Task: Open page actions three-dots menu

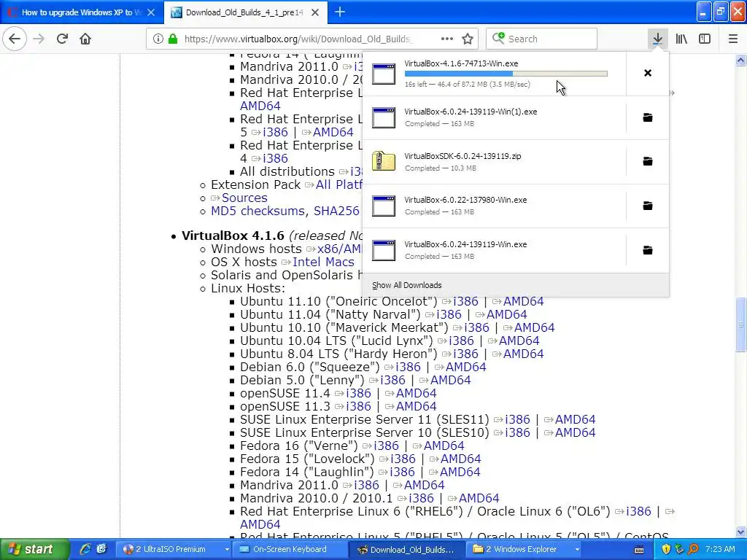Action: tap(447, 39)
